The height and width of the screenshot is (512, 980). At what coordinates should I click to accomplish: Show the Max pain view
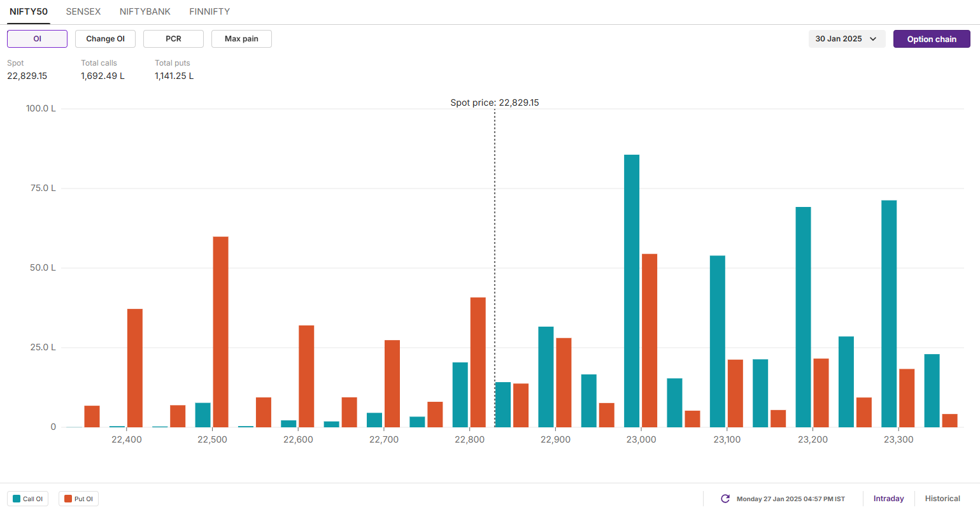pyautogui.click(x=241, y=39)
